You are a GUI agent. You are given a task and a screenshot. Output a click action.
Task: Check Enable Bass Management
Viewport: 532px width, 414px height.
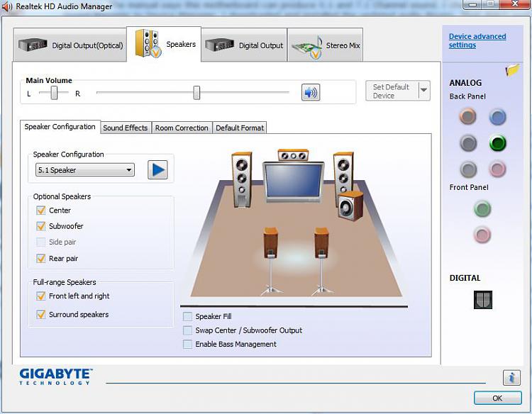point(187,344)
